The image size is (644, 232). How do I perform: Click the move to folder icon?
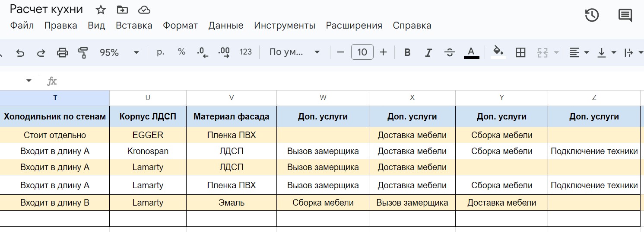(x=122, y=10)
